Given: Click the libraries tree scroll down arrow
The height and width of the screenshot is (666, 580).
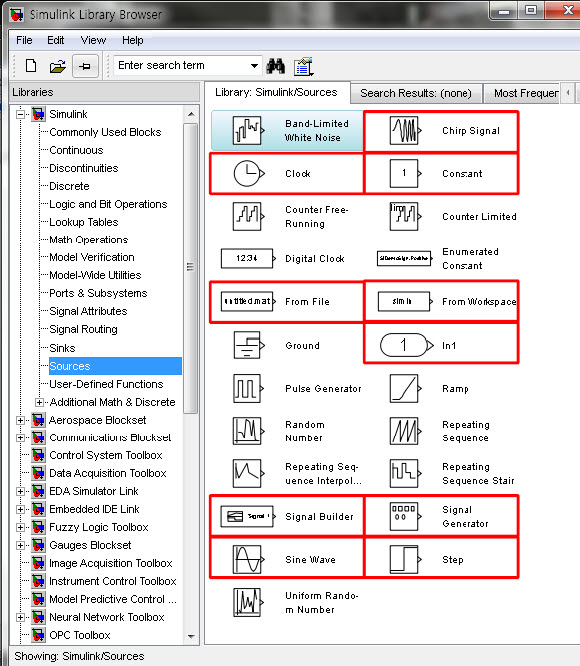Looking at the screenshot, I should pos(191,636).
